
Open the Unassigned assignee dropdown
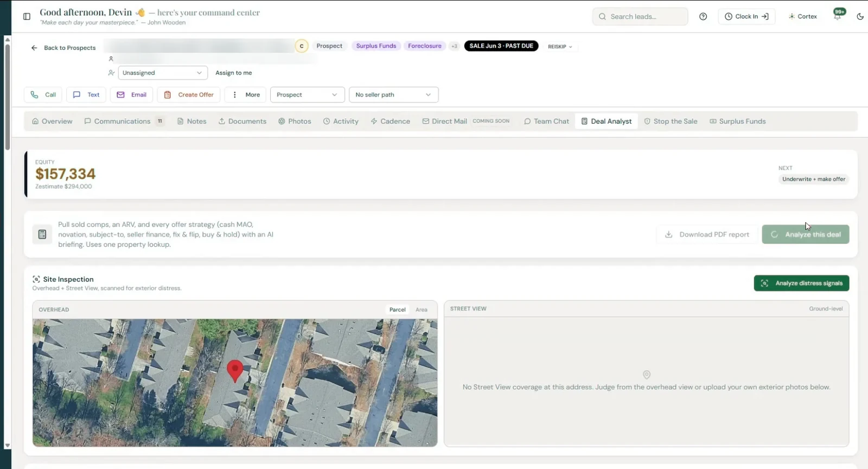click(163, 73)
